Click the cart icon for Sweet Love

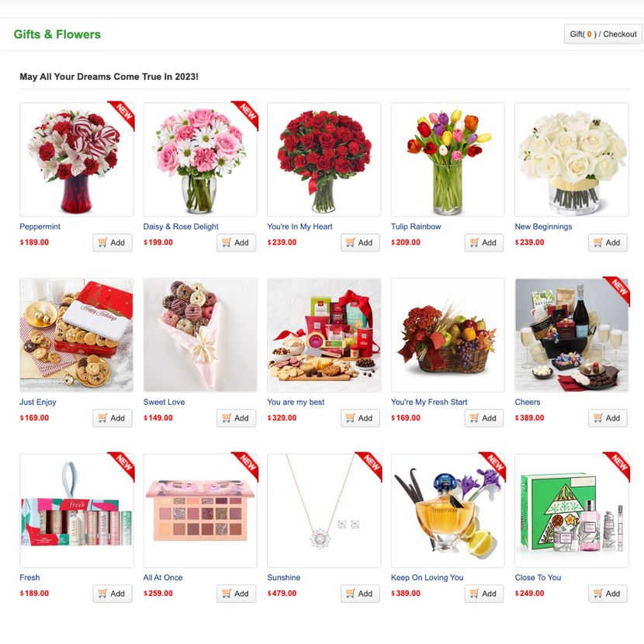(227, 417)
